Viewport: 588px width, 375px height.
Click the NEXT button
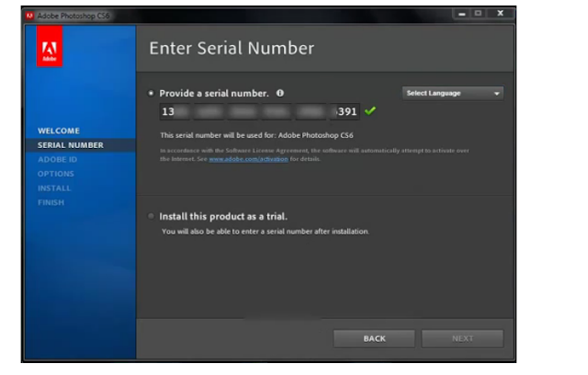point(462,338)
